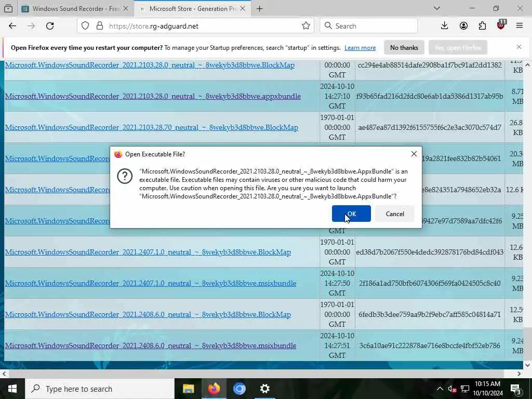Click the horizontal scrollbar right arrow

519,374
